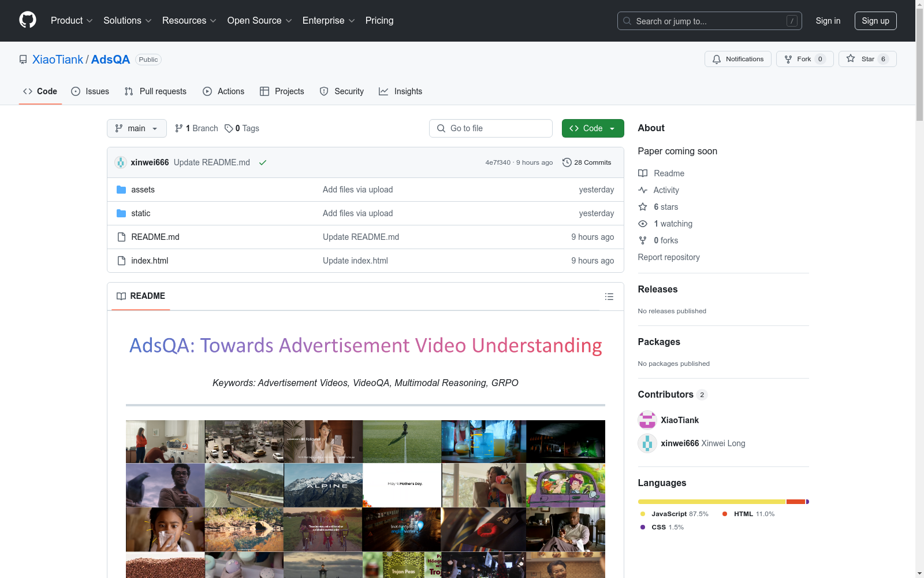The image size is (924, 578).
Task: Open 'Add files via upload' for assets
Action: [x=357, y=190]
